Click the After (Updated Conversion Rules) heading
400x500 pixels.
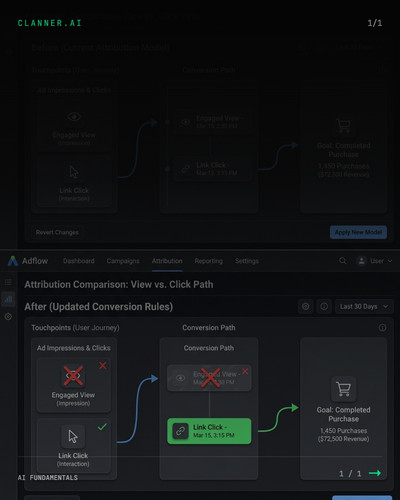pyautogui.click(x=99, y=307)
